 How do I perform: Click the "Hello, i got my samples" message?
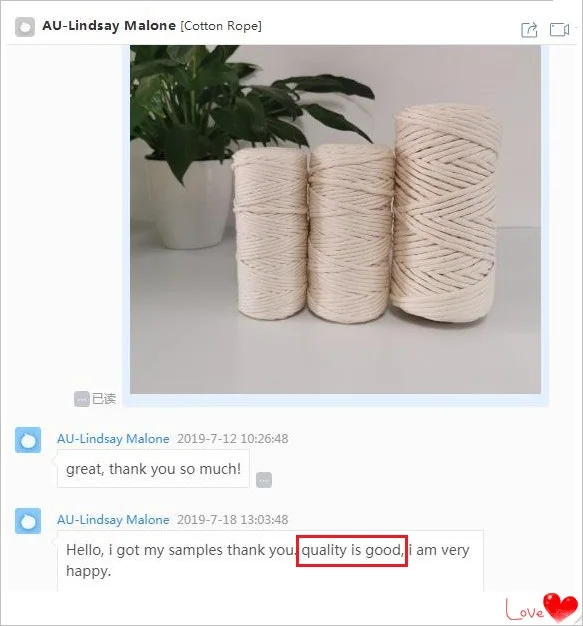click(270, 561)
